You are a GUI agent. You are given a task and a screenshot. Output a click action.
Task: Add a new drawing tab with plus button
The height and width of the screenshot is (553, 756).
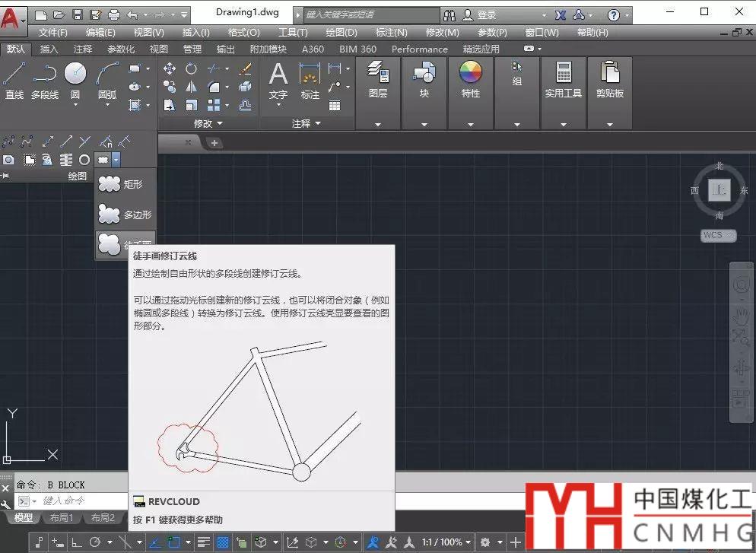[x=214, y=143]
